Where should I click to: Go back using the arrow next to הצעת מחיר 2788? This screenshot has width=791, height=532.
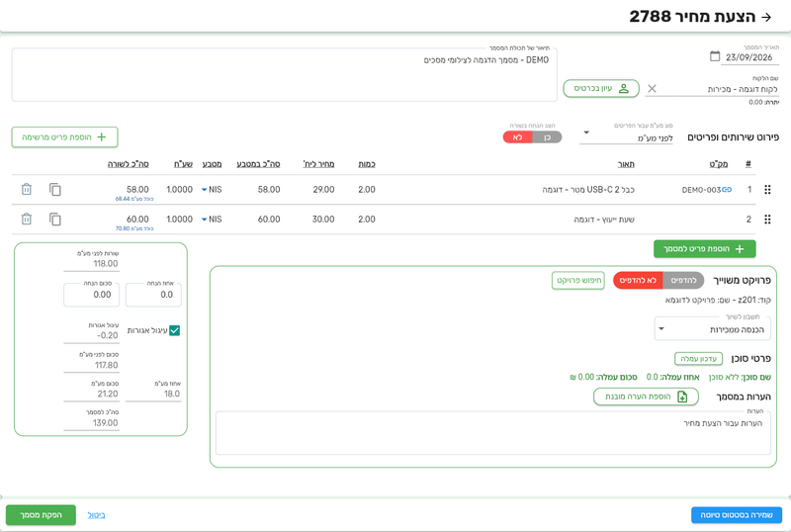pos(766,17)
